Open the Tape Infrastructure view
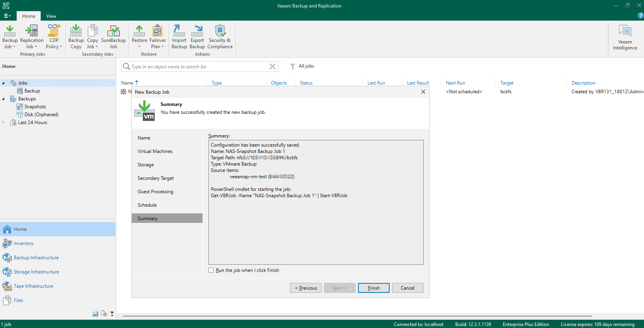The image size is (644, 328). pyautogui.click(x=58, y=286)
